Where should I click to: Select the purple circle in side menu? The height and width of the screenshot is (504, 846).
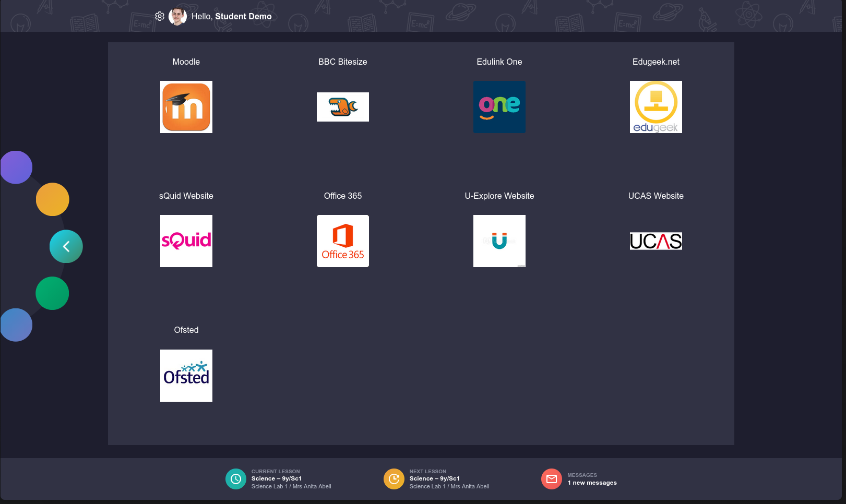[x=16, y=167]
